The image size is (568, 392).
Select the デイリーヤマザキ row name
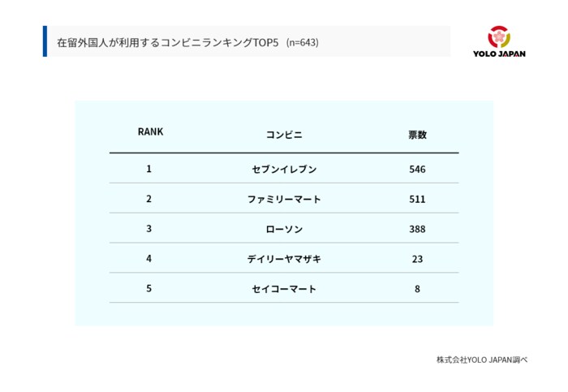(284, 259)
